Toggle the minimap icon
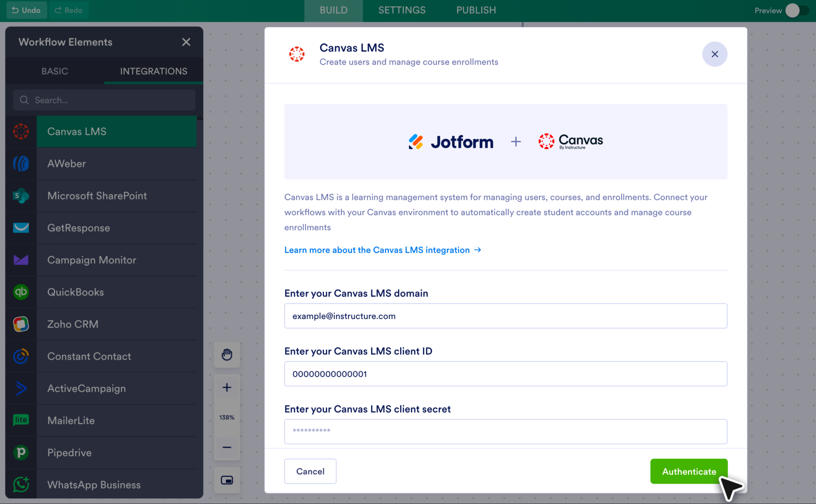The width and height of the screenshot is (816, 504). (227, 480)
